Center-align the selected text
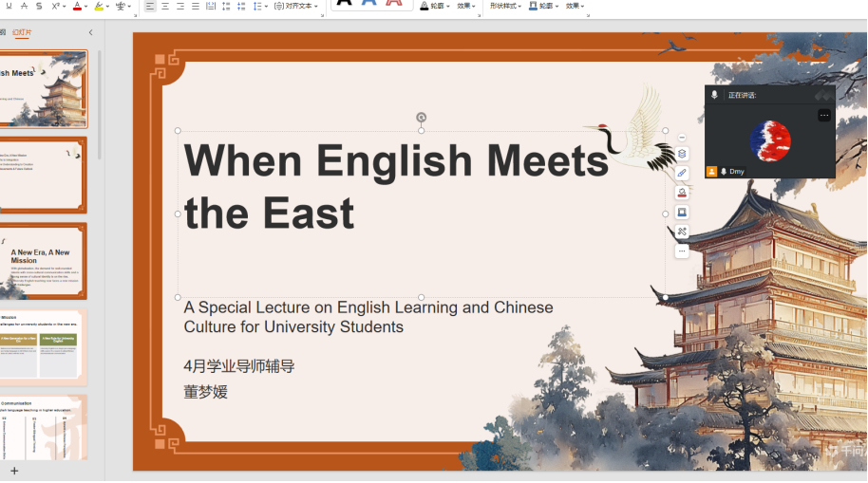The image size is (868, 483). point(164,6)
